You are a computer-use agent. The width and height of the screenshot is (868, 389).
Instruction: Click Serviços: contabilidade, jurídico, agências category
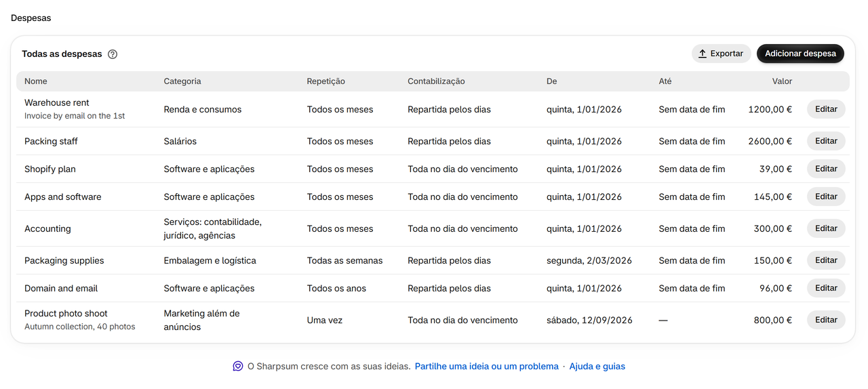[213, 228]
